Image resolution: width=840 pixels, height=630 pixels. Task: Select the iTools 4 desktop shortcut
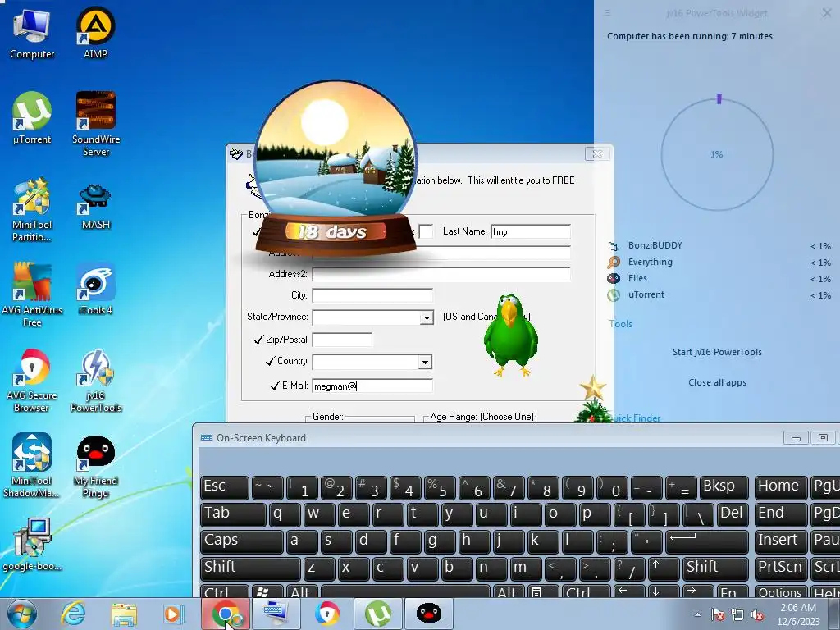coord(95,288)
